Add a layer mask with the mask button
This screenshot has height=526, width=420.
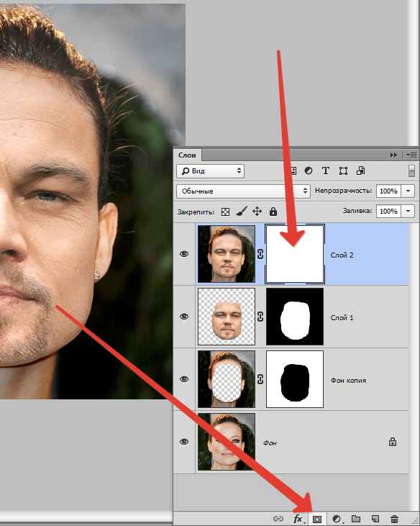316,520
